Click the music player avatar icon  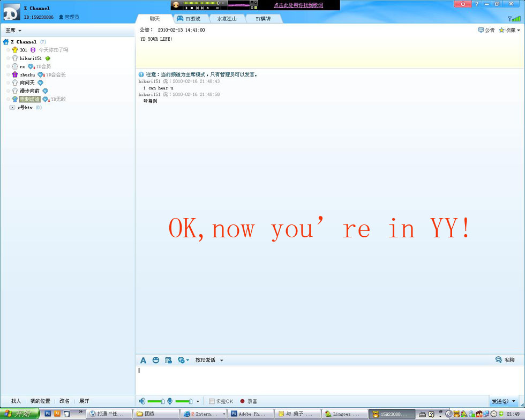(176, 4)
